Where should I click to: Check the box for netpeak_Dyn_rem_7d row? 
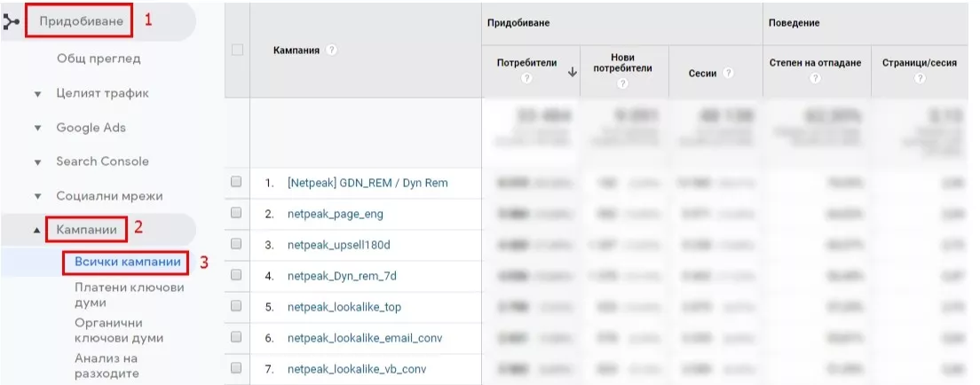(x=236, y=274)
